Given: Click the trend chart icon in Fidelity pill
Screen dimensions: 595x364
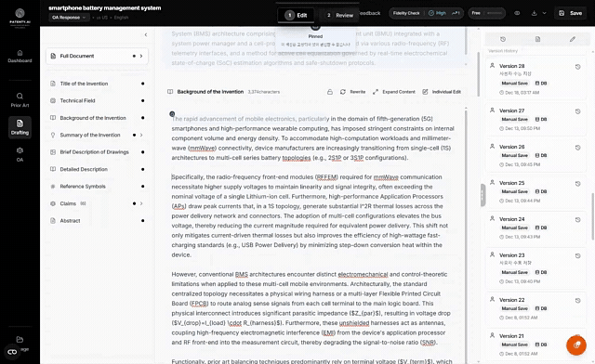Looking at the screenshot, I should click(x=456, y=13).
